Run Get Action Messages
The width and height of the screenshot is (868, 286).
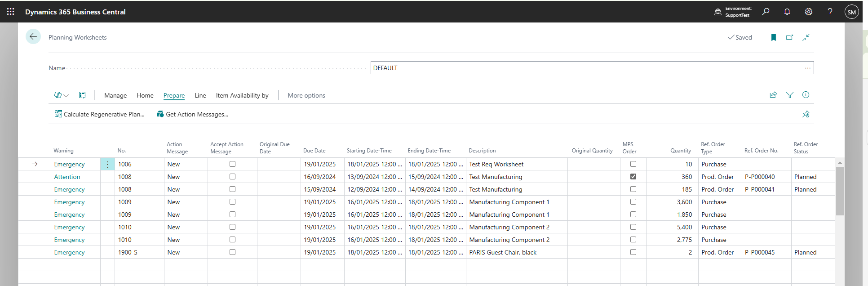pyautogui.click(x=192, y=114)
